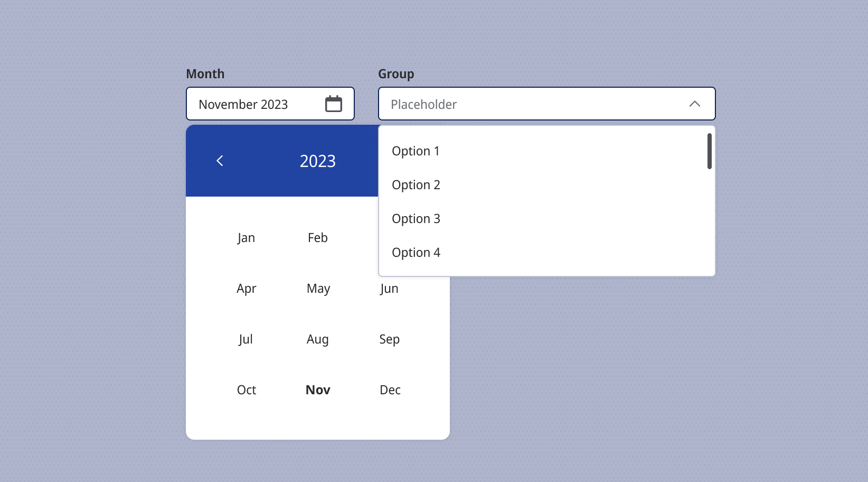Image resolution: width=868 pixels, height=482 pixels.
Task: Select Oct in the month picker
Action: click(x=246, y=390)
